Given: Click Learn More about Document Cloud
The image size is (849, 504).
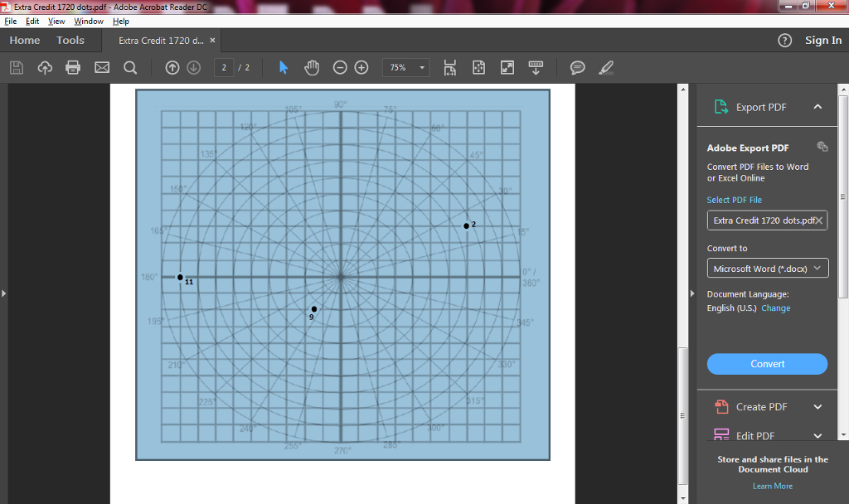Looking at the screenshot, I should pos(773,486).
